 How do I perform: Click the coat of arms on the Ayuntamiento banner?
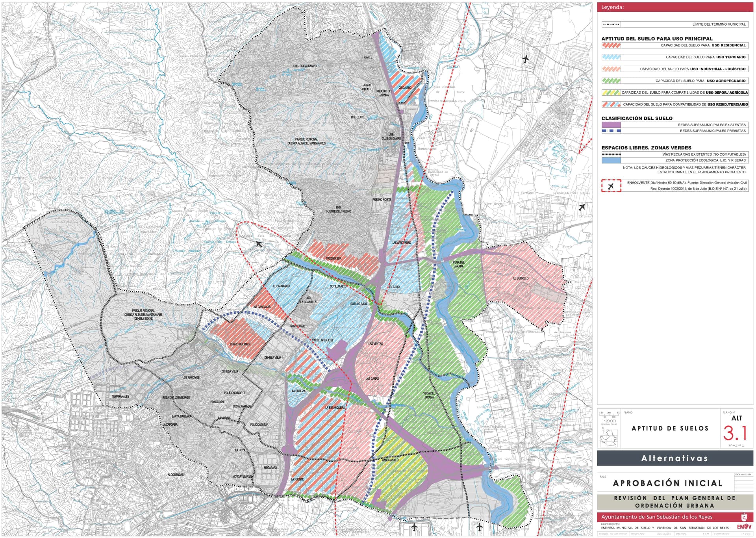[744, 517]
